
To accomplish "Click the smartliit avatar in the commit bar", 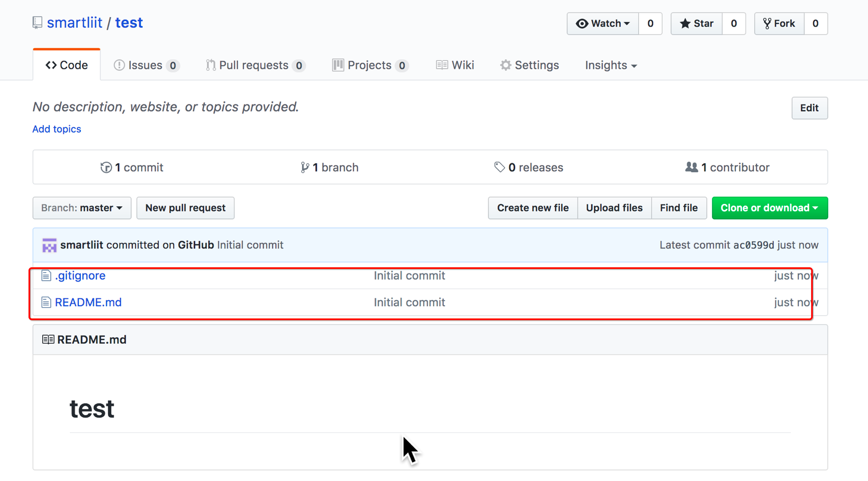I will [x=49, y=246].
